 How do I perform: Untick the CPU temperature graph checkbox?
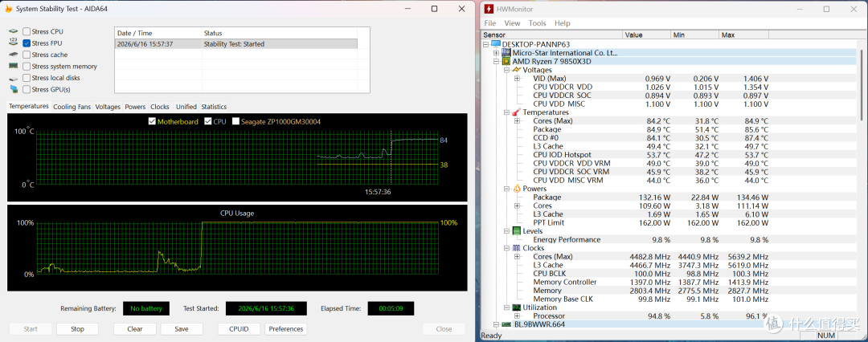(x=207, y=122)
